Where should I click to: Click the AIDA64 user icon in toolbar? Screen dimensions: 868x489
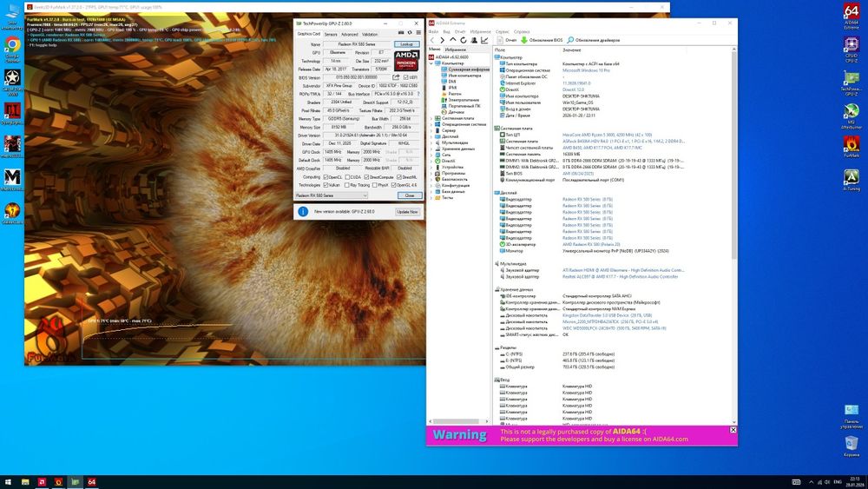click(473, 41)
